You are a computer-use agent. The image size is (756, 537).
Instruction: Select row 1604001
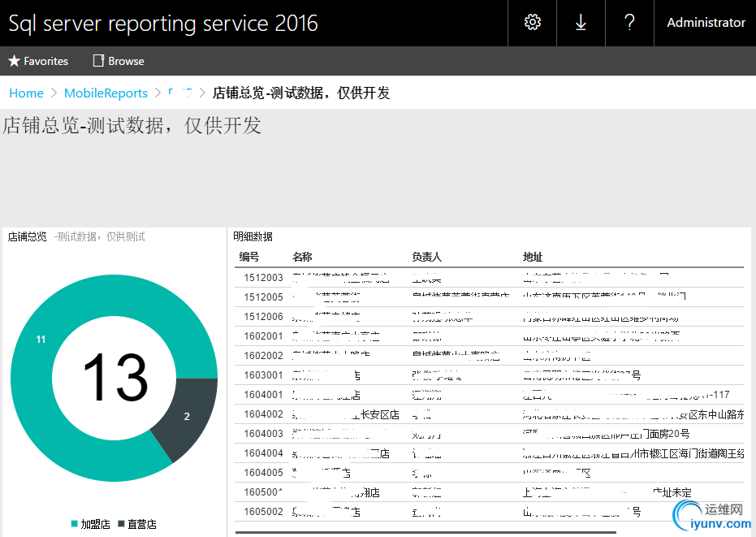click(489, 395)
